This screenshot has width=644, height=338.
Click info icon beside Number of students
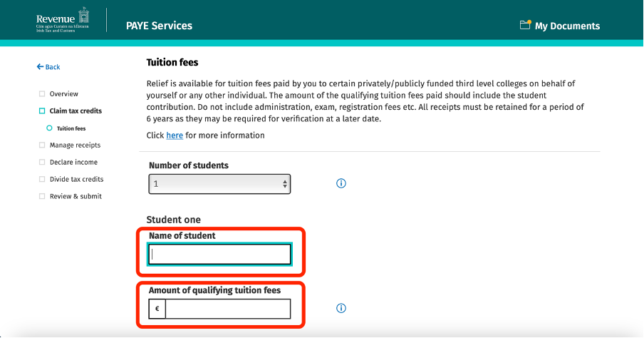coord(341,183)
